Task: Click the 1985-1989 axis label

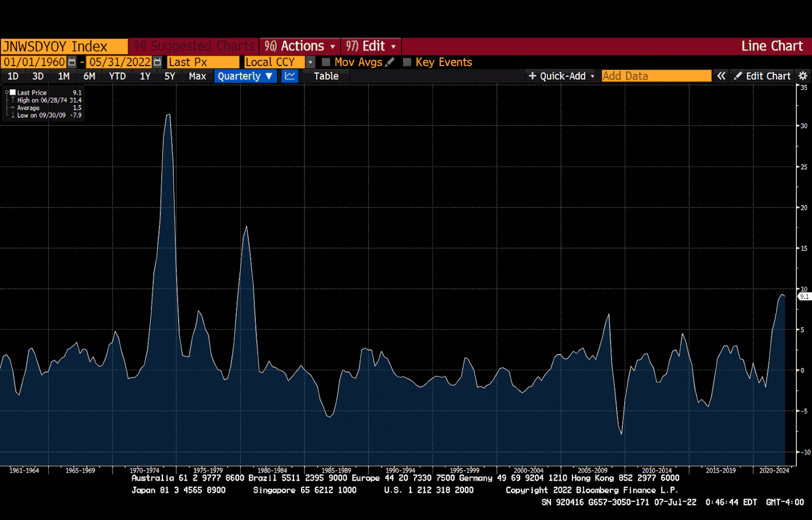Action: click(336, 470)
